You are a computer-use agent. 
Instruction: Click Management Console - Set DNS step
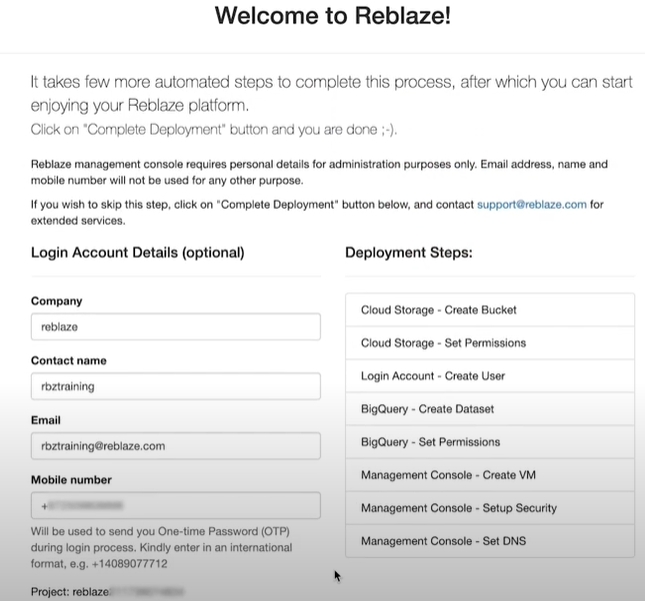(490, 541)
